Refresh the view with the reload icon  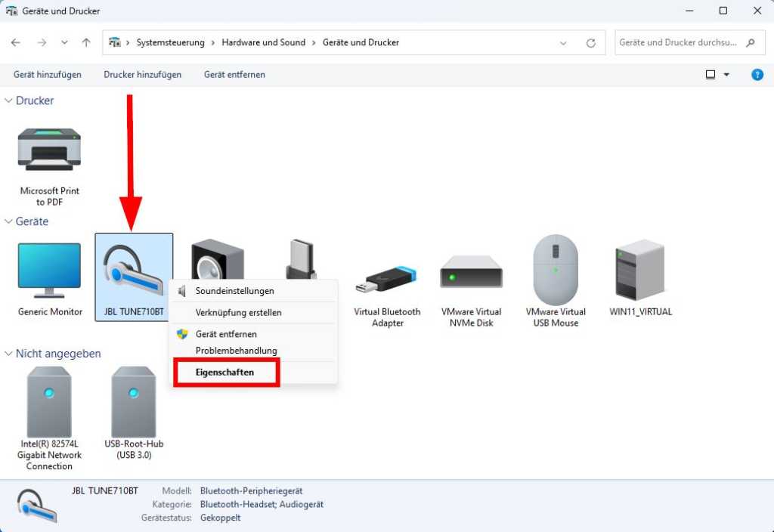590,42
